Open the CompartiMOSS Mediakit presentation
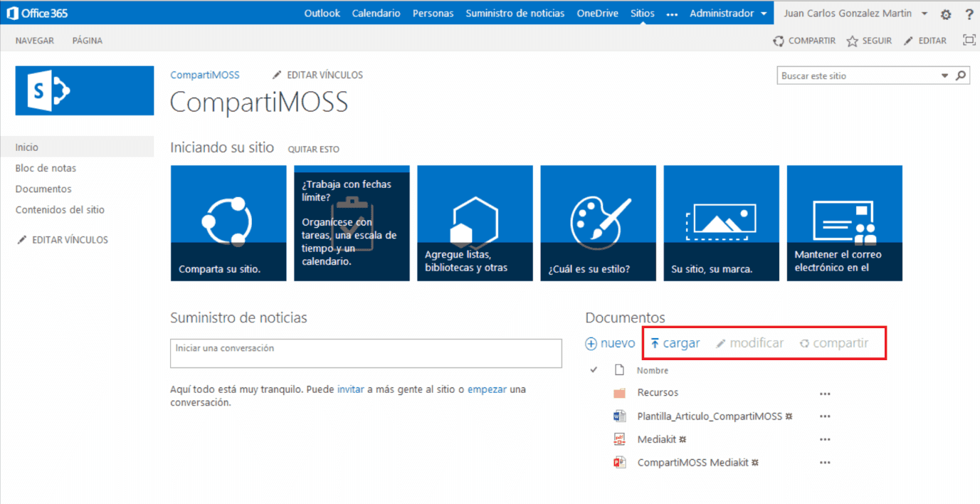This screenshot has height=504, width=980. coord(692,463)
